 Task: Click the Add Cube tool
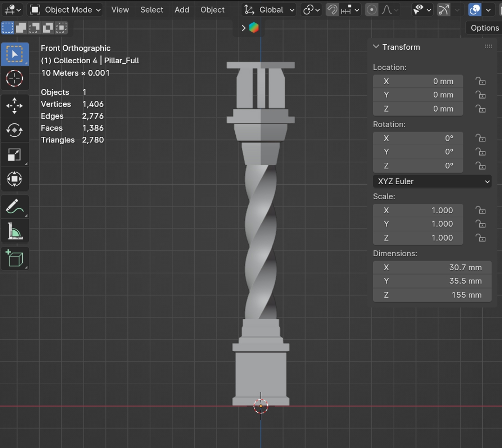click(14, 259)
